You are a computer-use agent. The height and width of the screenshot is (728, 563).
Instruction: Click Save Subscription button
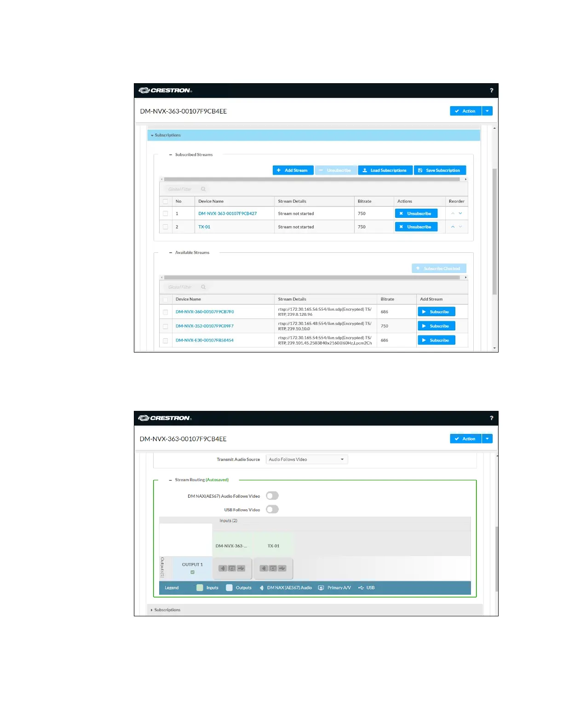click(440, 171)
